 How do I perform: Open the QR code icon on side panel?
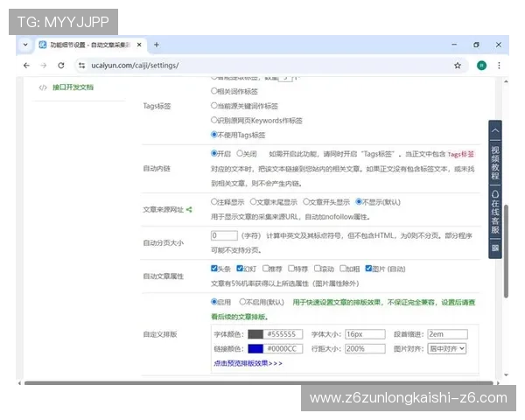495,248
